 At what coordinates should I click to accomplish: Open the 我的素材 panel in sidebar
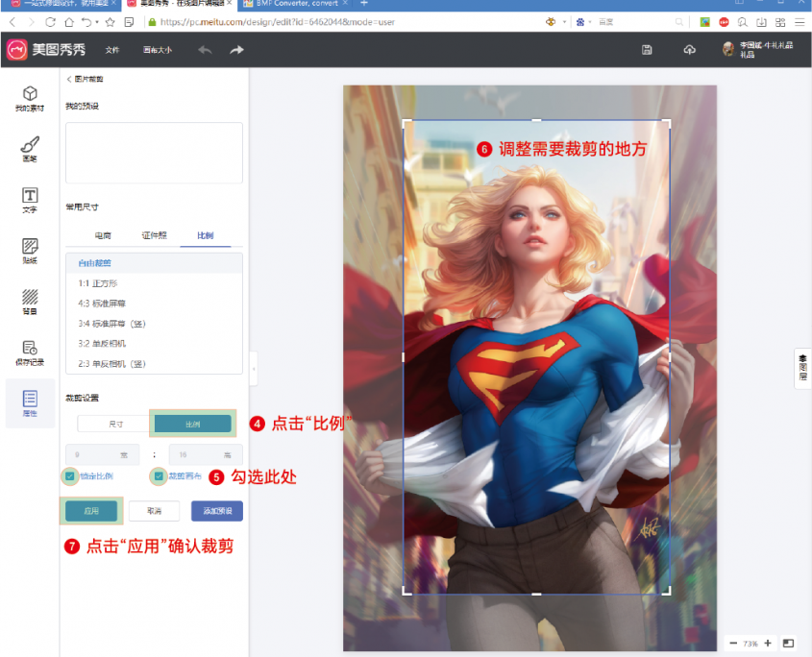pos(30,98)
